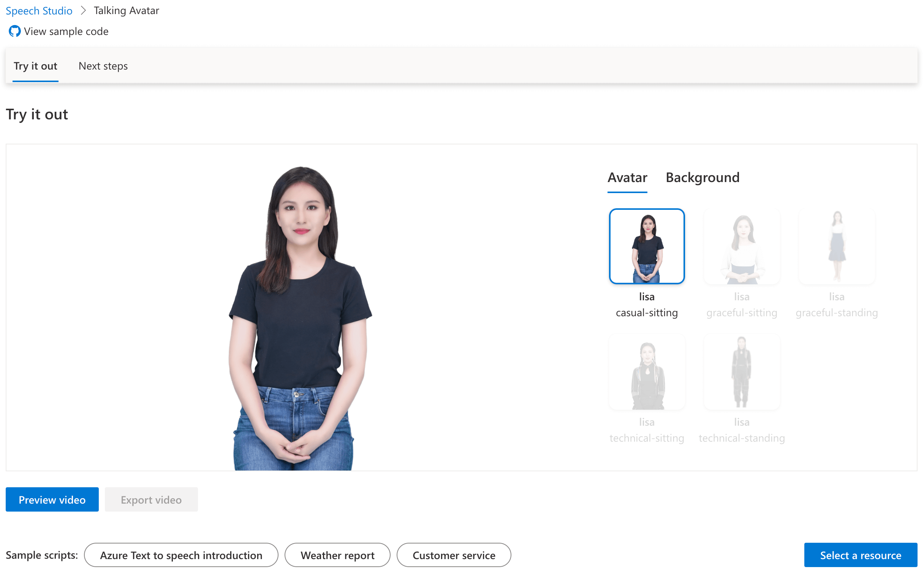924x580 pixels.
Task: Open the Try it out tab
Action: (x=35, y=66)
